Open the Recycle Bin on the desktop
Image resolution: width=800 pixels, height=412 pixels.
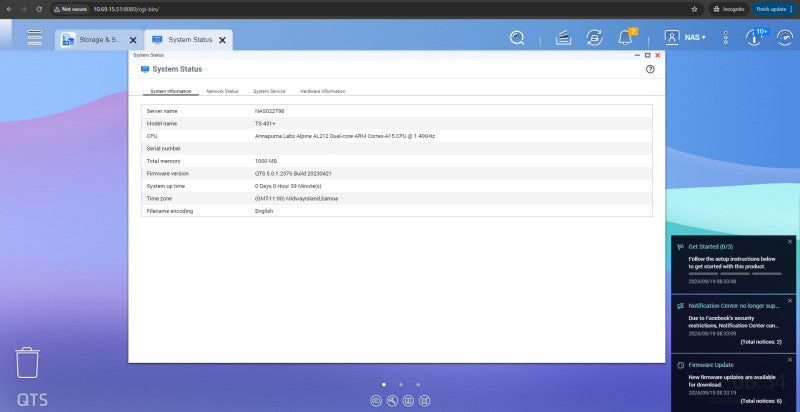click(27, 363)
